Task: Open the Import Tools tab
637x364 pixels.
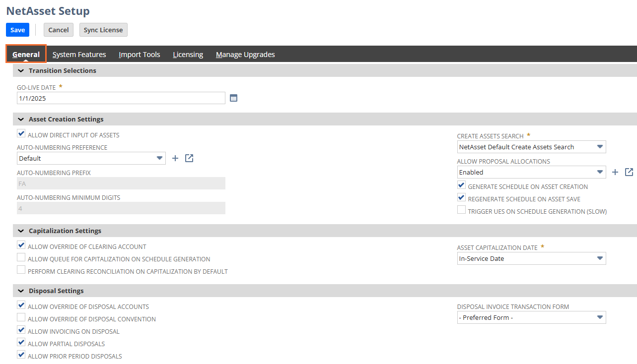Action: [139, 55]
